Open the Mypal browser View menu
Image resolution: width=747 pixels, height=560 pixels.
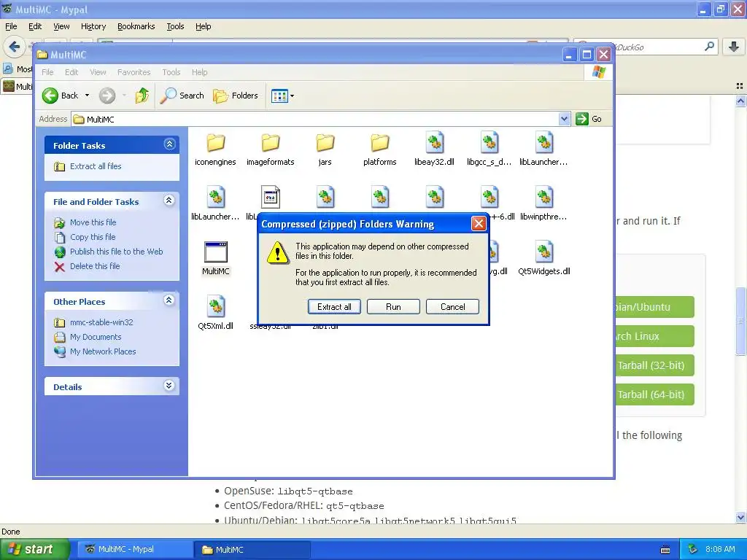coord(61,26)
